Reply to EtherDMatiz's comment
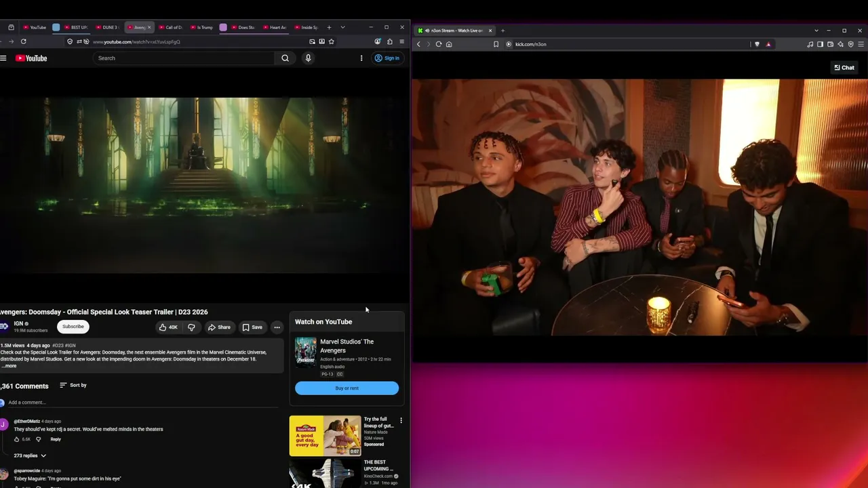The image size is (868, 488). [x=56, y=439]
